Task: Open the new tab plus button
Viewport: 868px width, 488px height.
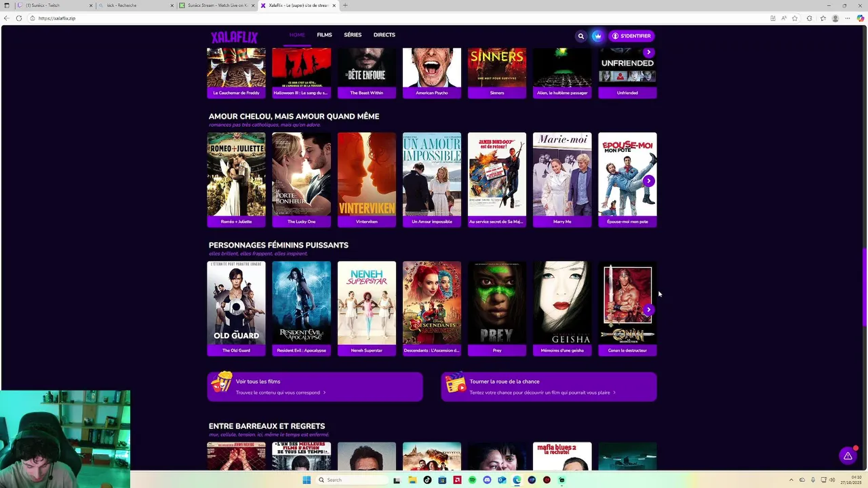Action: coord(345,5)
